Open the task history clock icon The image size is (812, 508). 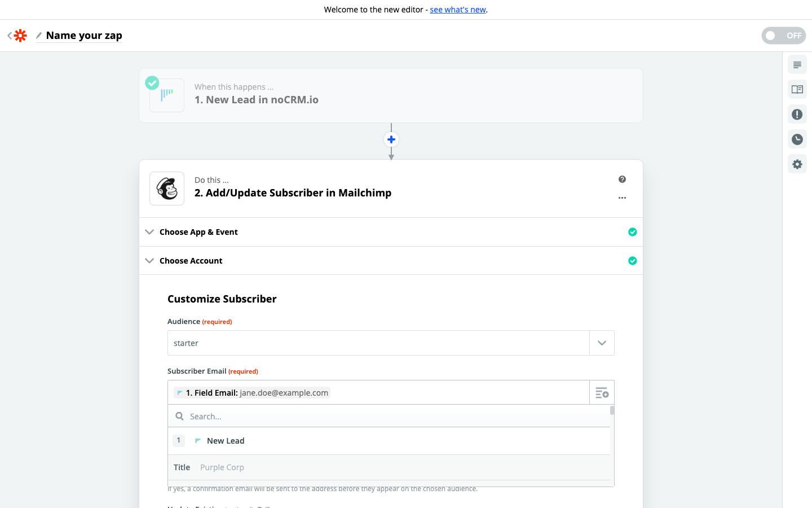point(797,139)
